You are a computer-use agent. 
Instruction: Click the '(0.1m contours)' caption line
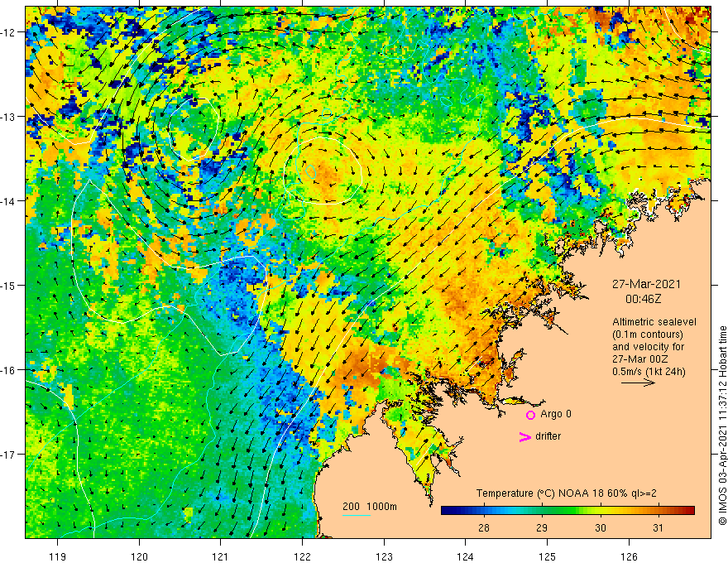pyautogui.click(x=648, y=334)
